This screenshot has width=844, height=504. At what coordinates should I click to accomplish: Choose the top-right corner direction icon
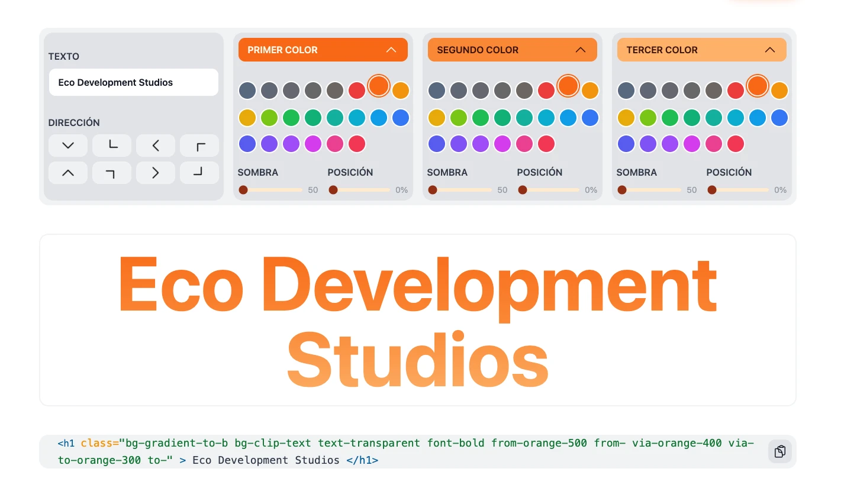click(112, 173)
